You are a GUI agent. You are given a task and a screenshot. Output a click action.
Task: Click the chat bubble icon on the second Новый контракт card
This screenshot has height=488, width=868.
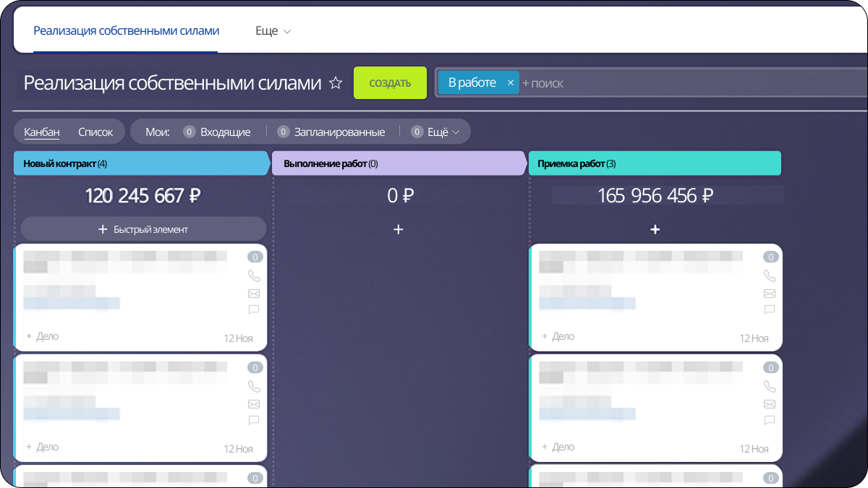point(253,421)
